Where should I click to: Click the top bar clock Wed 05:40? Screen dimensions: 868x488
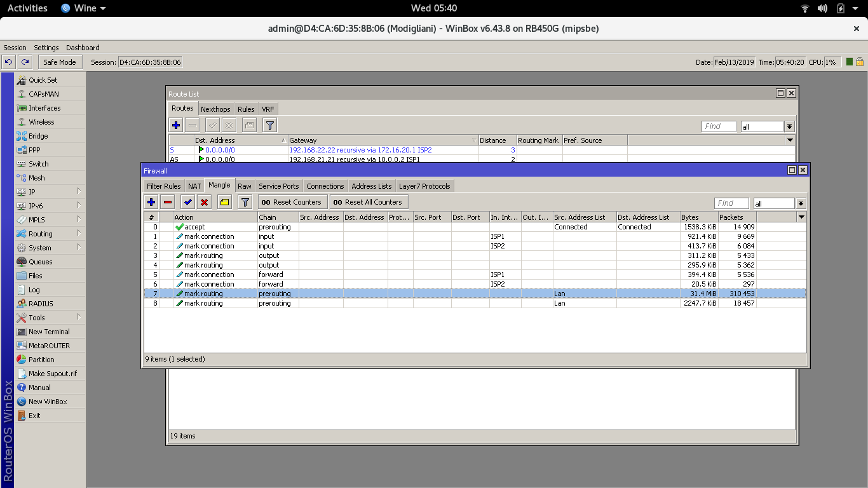coord(434,8)
